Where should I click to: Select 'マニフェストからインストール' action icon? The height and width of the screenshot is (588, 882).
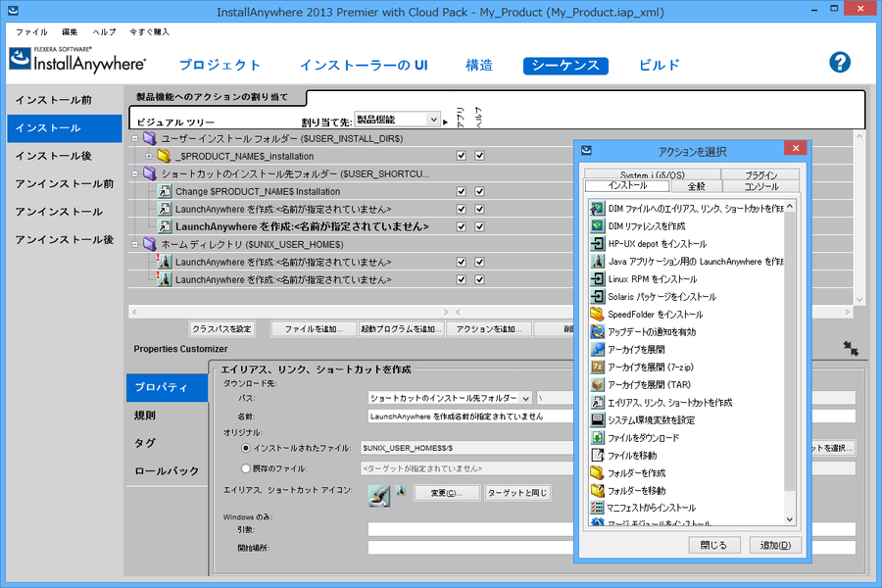coord(597,508)
